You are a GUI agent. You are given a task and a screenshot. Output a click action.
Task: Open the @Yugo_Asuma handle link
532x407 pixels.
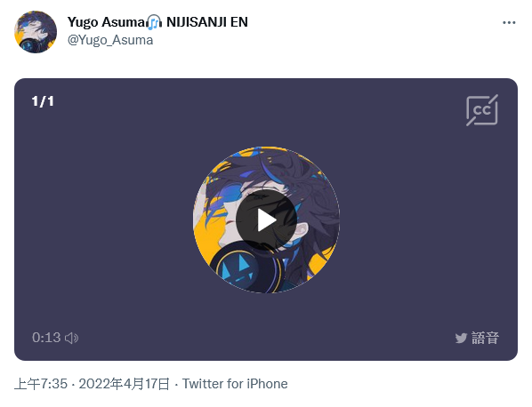pyautogui.click(x=110, y=40)
